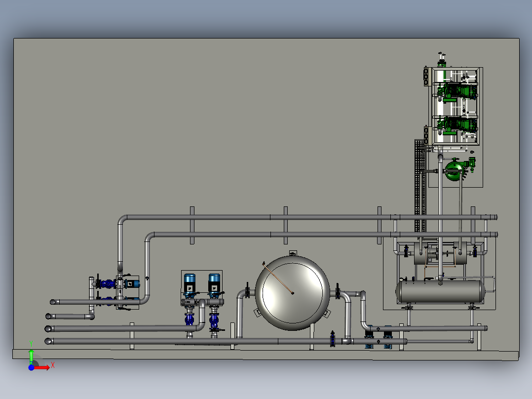
Task: Select the floor slab at the model base
Action: point(266,355)
